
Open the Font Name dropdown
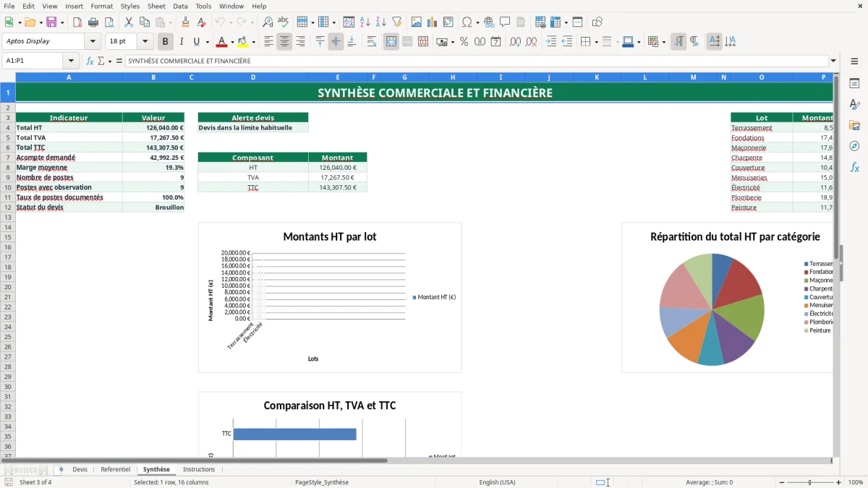pos(93,41)
